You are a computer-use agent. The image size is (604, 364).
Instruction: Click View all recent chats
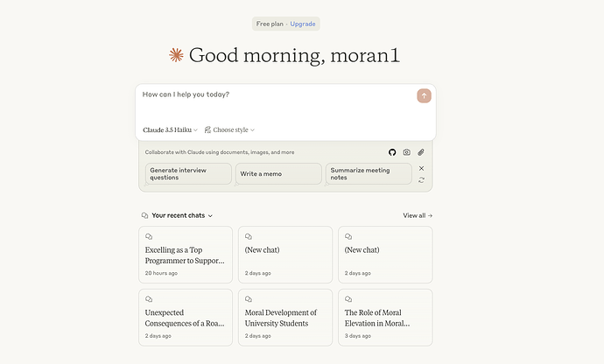[418, 215]
